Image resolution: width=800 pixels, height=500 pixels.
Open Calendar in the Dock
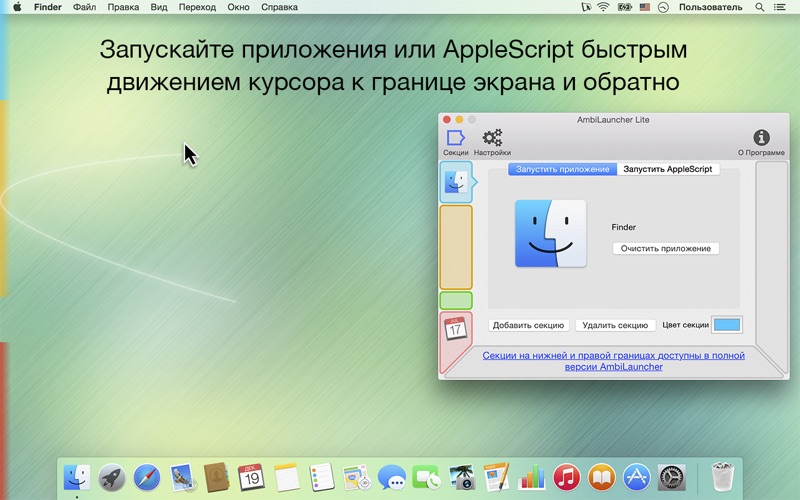(251, 478)
